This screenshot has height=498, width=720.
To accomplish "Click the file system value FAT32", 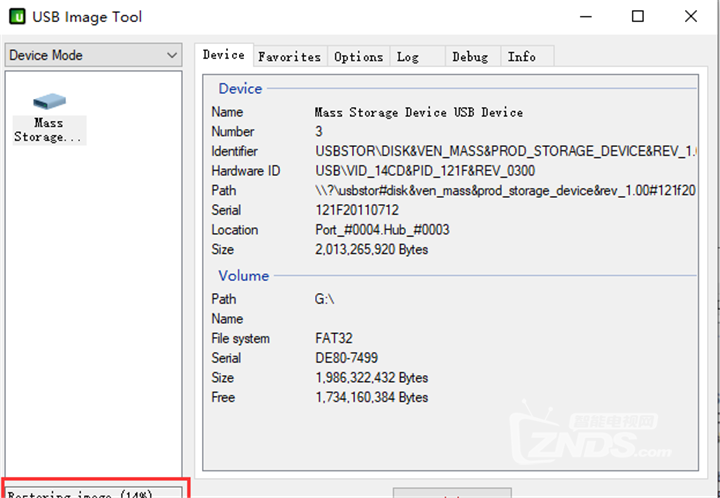I will pyautogui.click(x=334, y=339).
